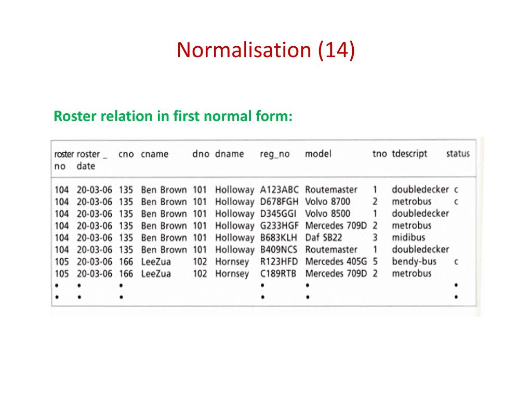Select the Mercedes 405G model cell
Screen dimensions: 532x399
(x=336, y=262)
